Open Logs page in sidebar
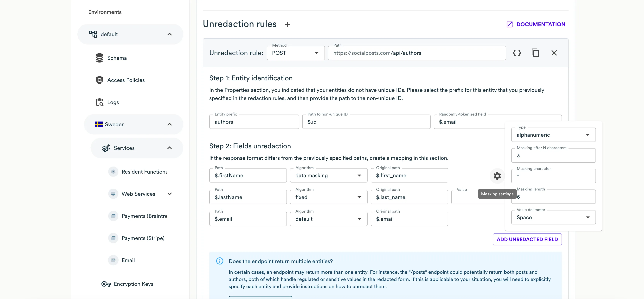Screen dimensions: 644x299 point(113,102)
